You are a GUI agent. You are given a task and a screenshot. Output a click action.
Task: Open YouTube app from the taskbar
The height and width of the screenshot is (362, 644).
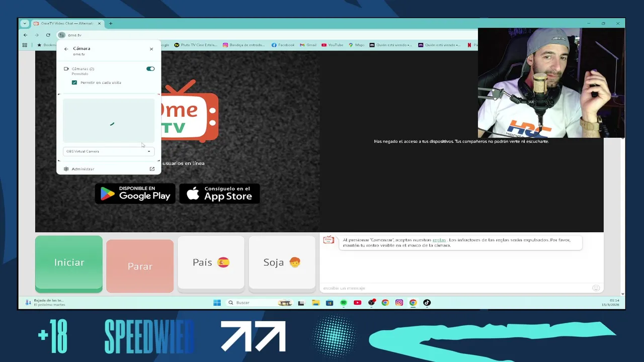357,303
